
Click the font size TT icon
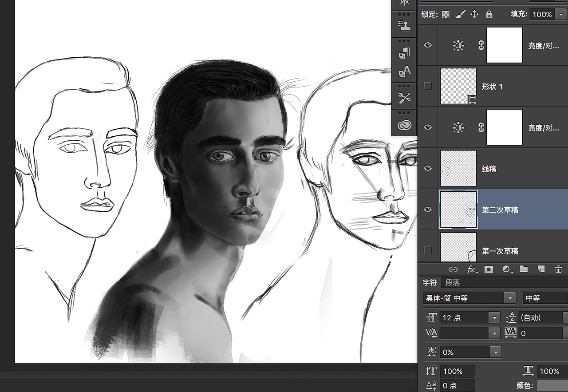431,317
